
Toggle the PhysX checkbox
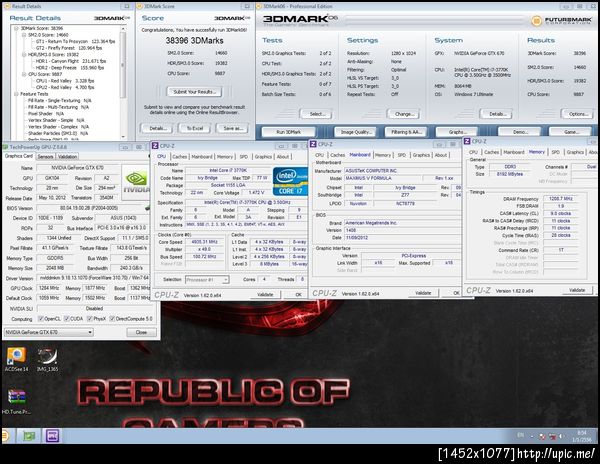[90, 319]
